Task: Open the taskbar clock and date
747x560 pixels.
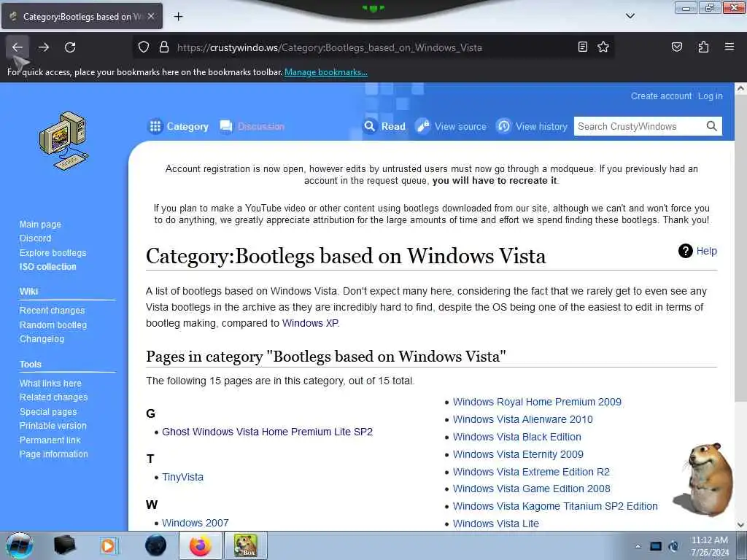Action: coord(709,546)
